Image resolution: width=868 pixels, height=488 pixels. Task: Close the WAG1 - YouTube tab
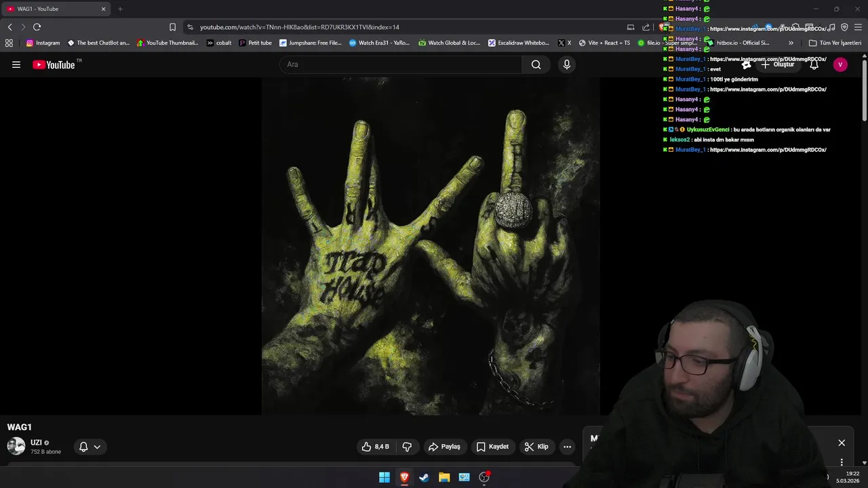[x=104, y=9]
